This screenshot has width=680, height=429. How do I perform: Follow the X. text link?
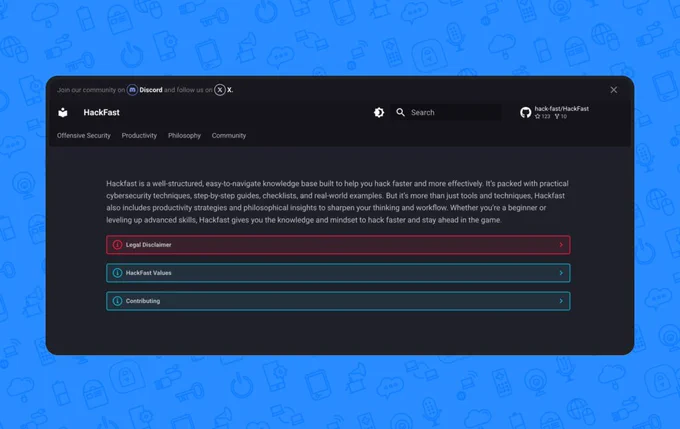pyautogui.click(x=230, y=90)
